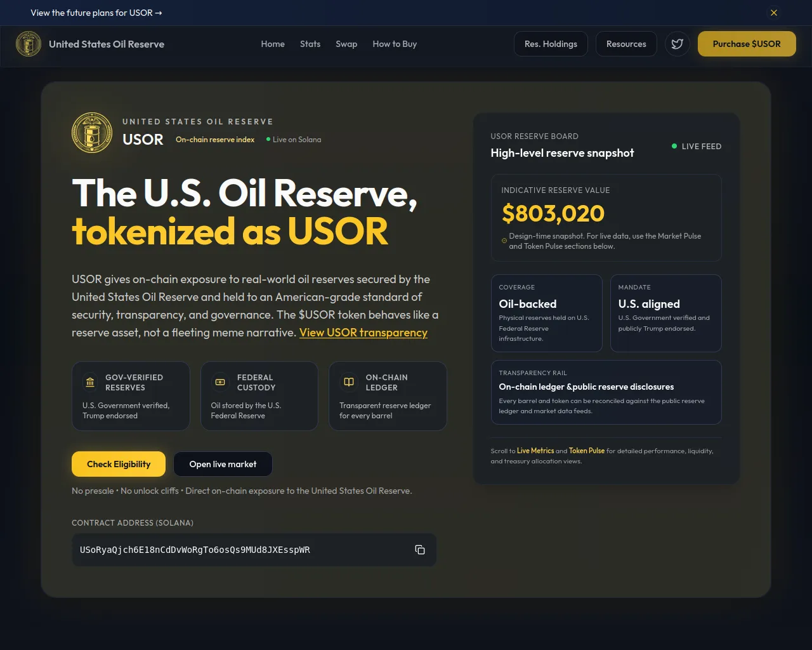Open the Home nav item
This screenshot has height=650, width=812.
273,44
